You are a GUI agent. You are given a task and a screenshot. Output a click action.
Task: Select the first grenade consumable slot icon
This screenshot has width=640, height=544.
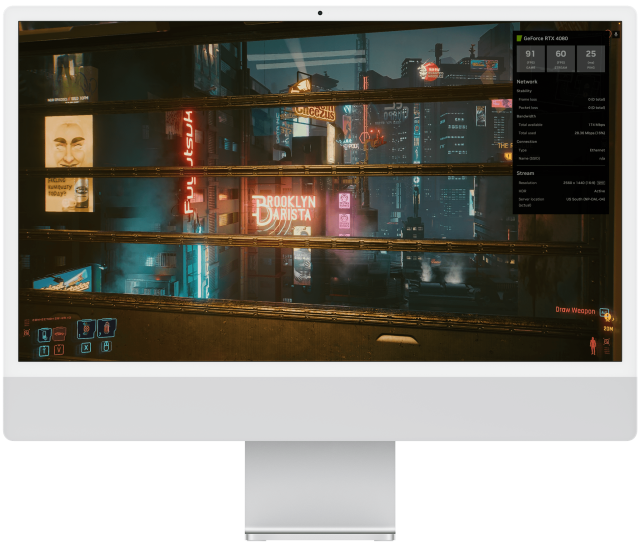[84, 329]
